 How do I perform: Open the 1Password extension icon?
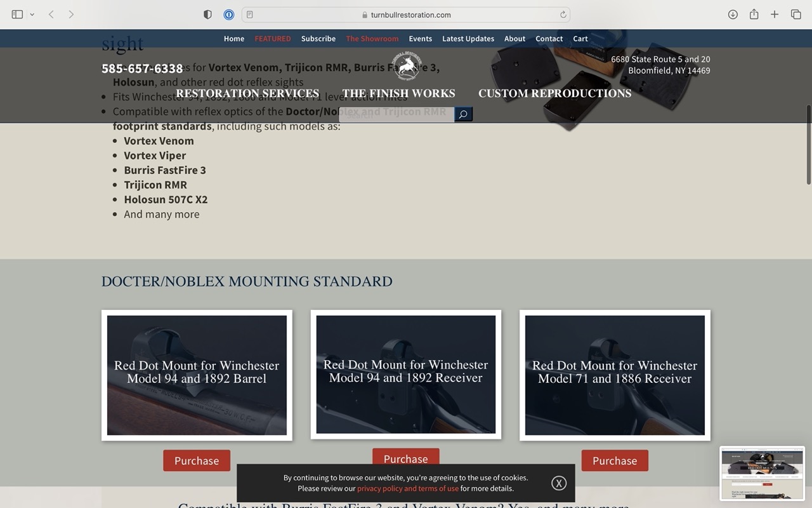tap(229, 15)
